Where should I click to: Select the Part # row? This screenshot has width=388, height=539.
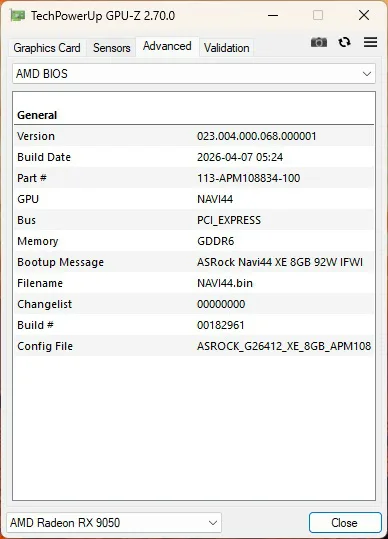point(194,178)
